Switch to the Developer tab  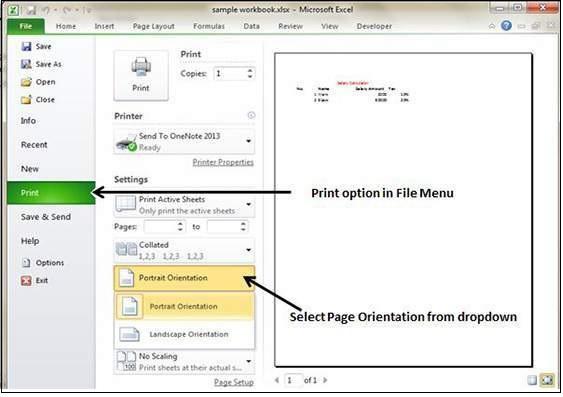pyautogui.click(x=374, y=26)
